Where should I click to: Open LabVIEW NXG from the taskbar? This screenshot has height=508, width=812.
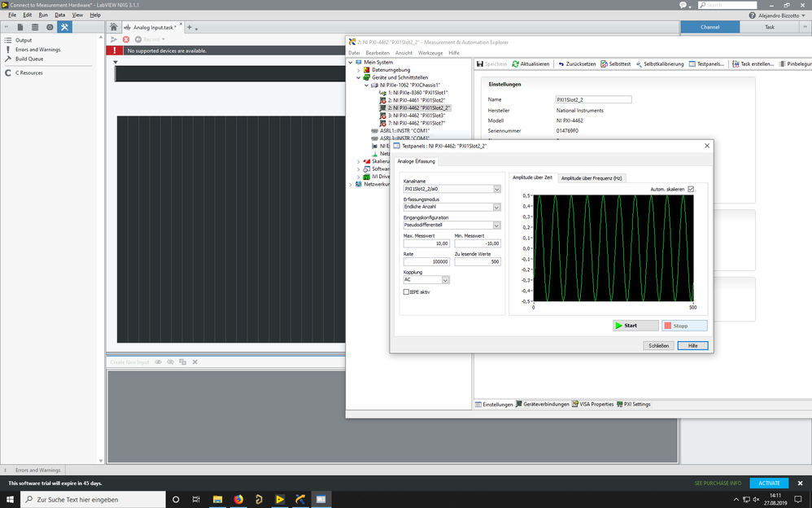click(x=280, y=499)
